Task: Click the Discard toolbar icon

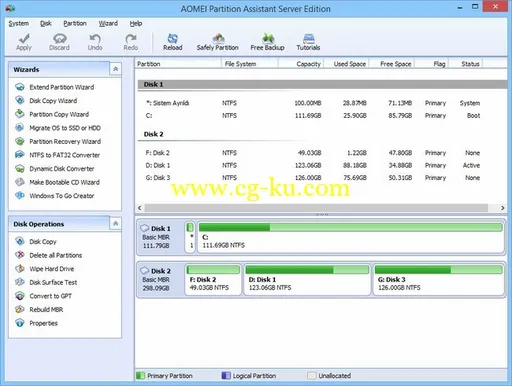Action: [60, 39]
